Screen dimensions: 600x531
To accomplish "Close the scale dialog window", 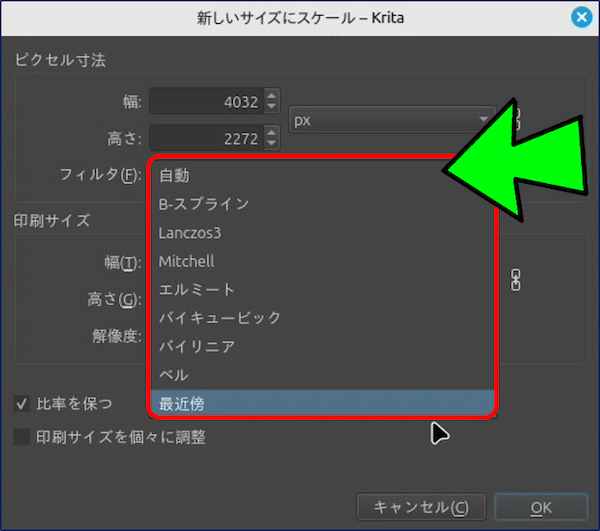I will click(580, 17).
